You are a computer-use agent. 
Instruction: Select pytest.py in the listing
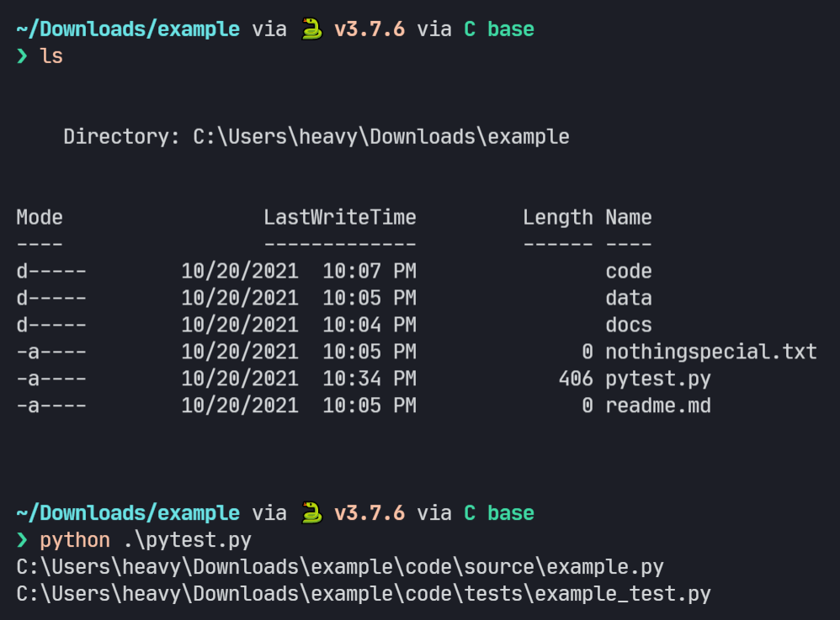[x=658, y=379]
